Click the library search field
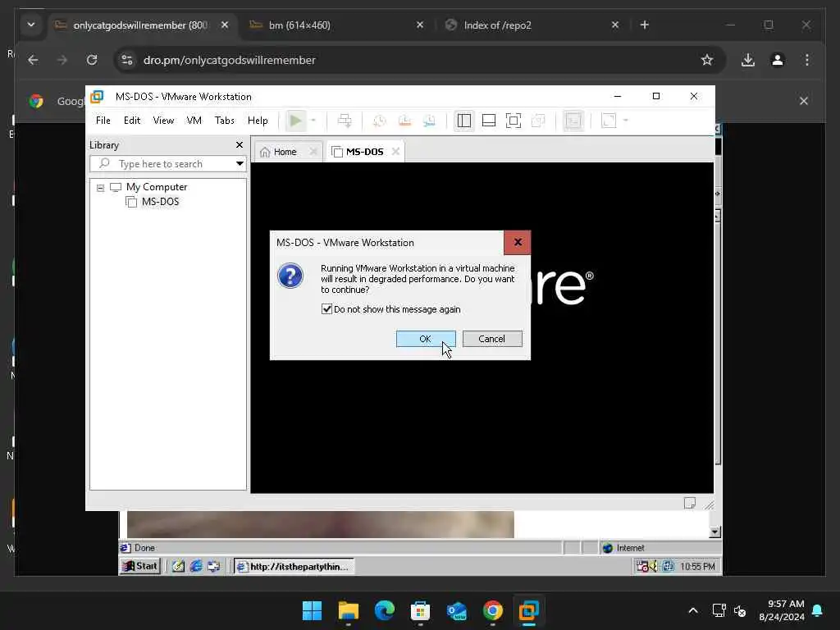This screenshot has height=630, width=840. [x=163, y=163]
